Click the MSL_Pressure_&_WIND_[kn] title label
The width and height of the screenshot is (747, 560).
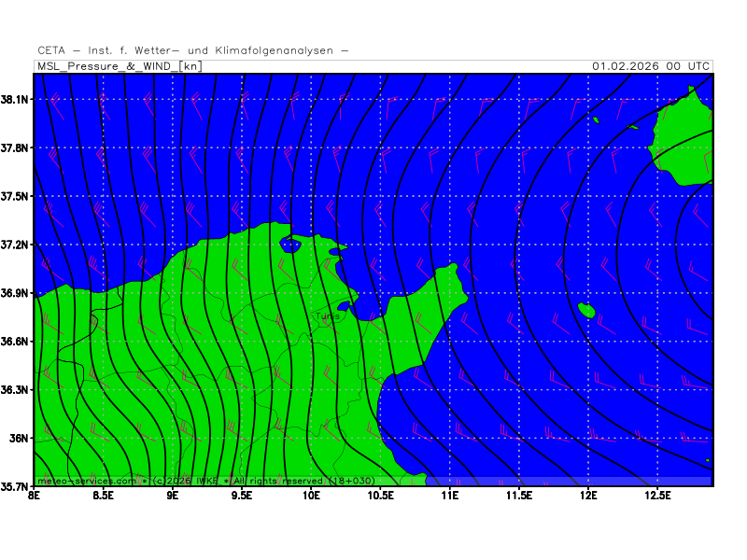point(119,66)
